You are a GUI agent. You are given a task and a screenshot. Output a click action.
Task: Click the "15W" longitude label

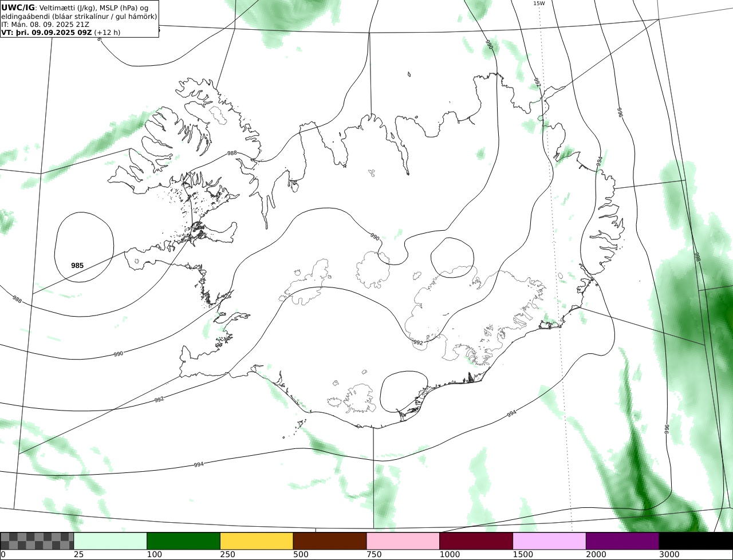539,3
